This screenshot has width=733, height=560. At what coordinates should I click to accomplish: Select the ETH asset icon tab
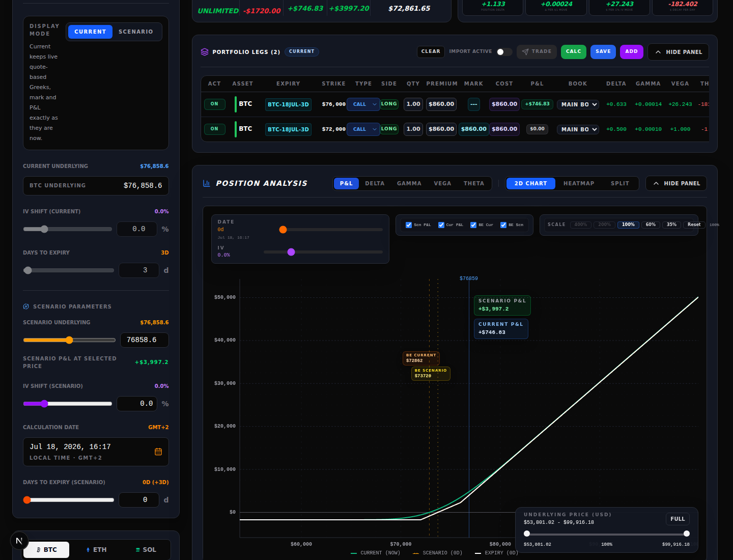[96, 550]
